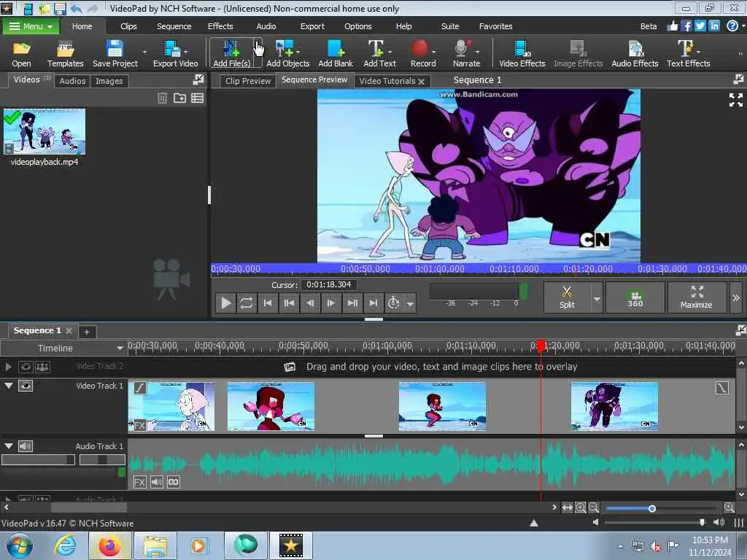
Task: Open Video Effects
Action: click(522, 53)
